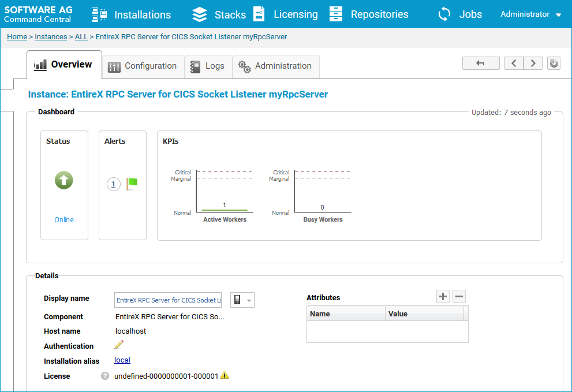
Task: Click the License help question mark icon
Action: (105, 376)
